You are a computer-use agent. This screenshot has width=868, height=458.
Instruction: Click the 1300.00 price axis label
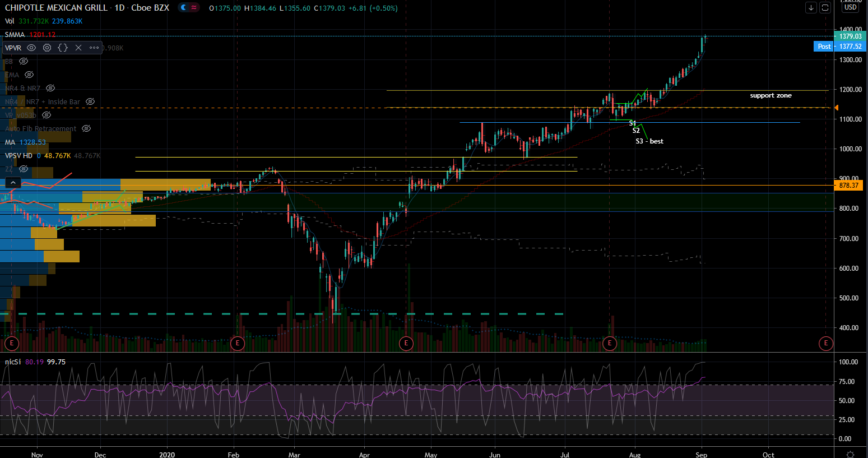pos(851,60)
